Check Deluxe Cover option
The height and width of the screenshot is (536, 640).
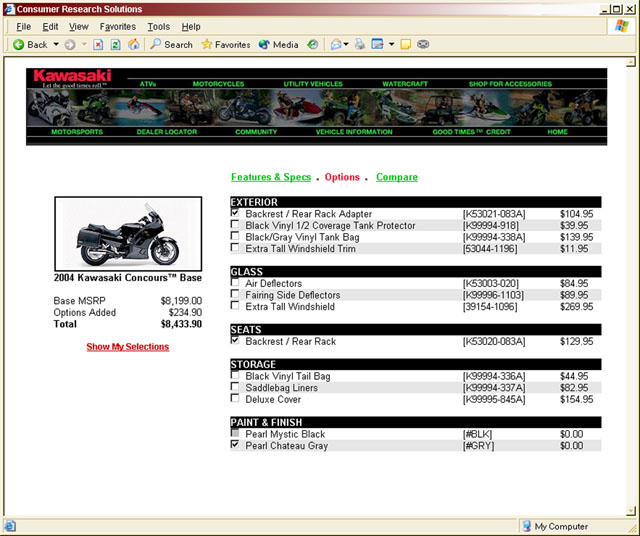tap(235, 398)
